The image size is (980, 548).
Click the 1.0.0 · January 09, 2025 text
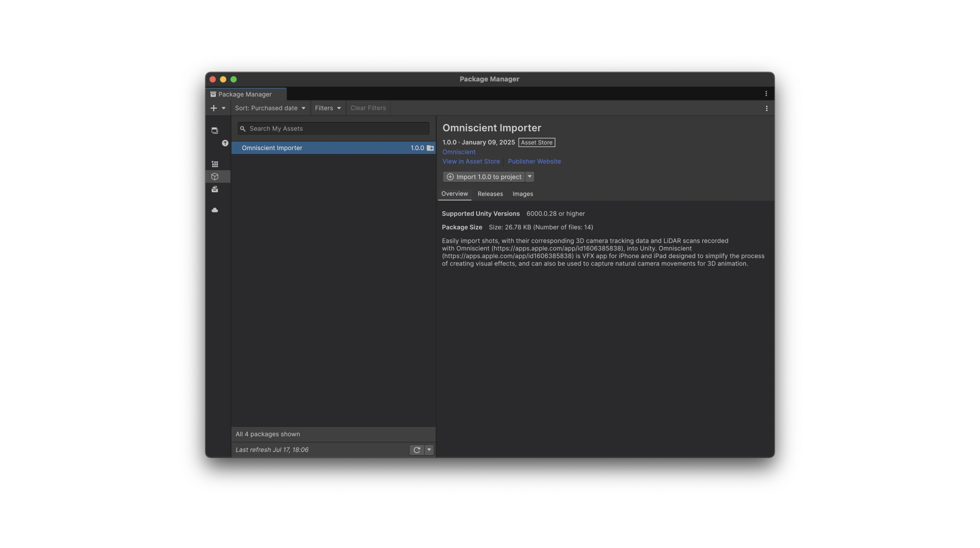tap(478, 142)
